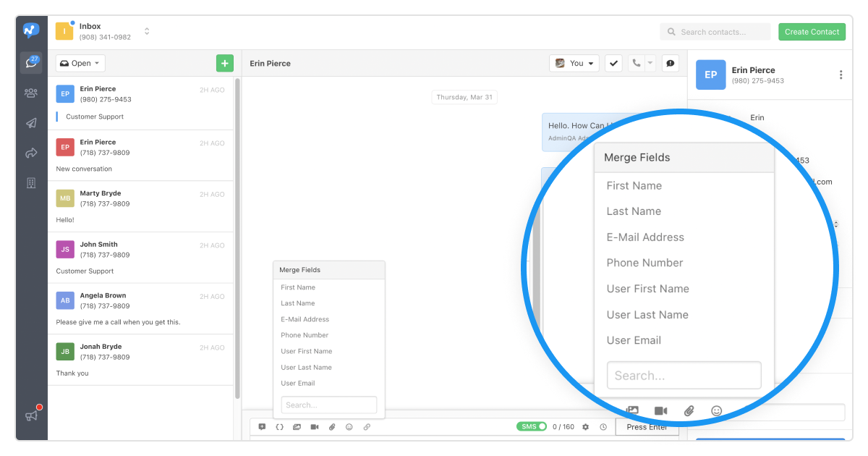
Task: Click the saved replies bubble icon in composer toolbar
Action: tap(262, 427)
